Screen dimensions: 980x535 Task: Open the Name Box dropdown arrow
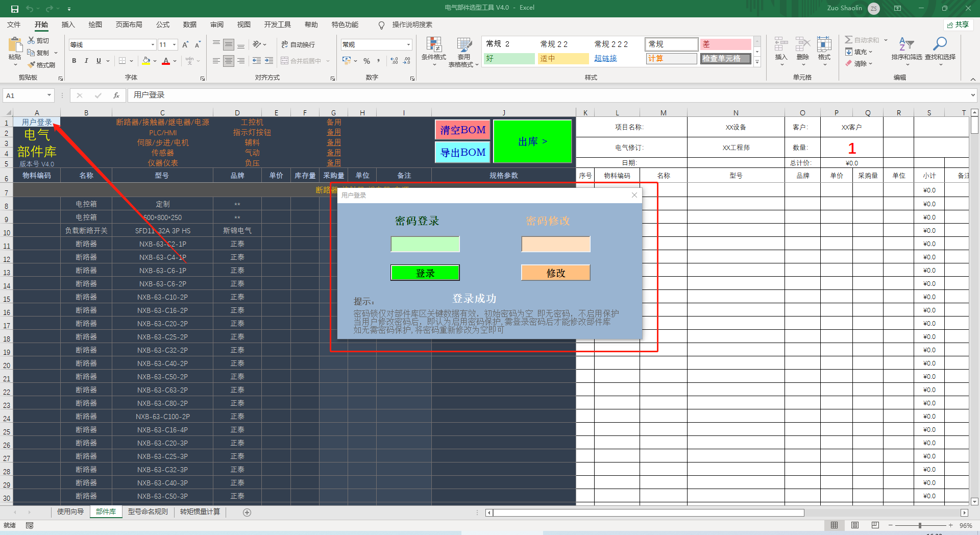[49, 95]
